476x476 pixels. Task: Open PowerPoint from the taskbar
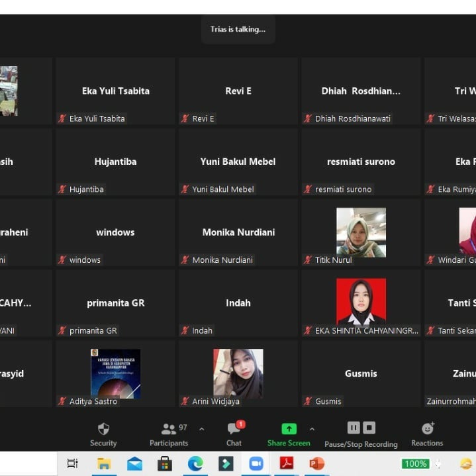point(317,464)
